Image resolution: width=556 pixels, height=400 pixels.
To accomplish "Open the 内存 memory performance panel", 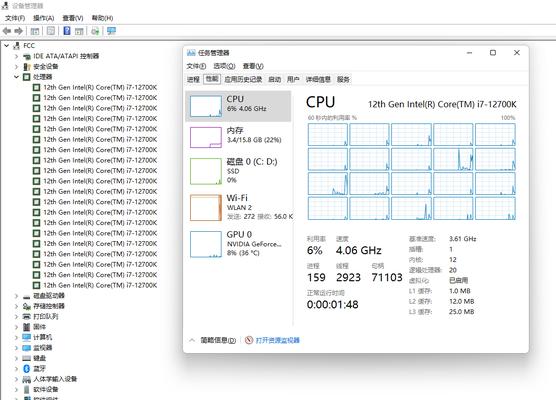I will click(x=238, y=138).
